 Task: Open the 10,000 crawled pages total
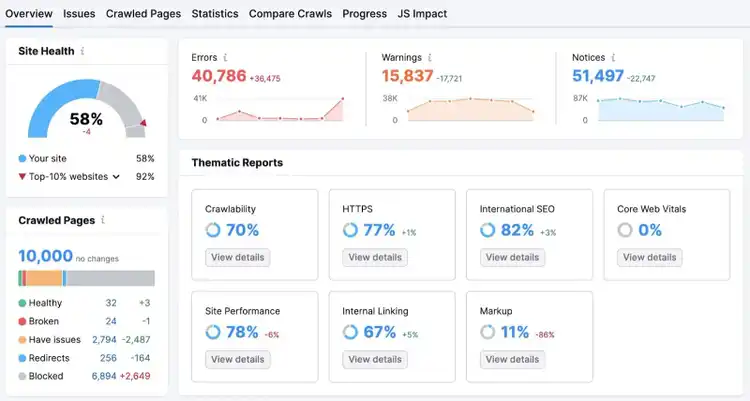pyautogui.click(x=45, y=256)
